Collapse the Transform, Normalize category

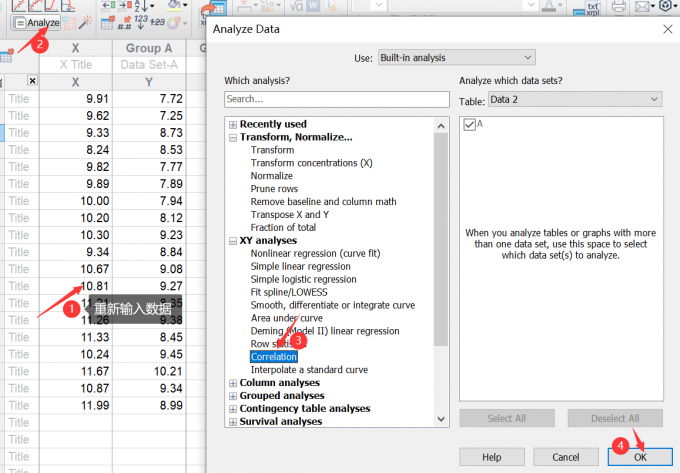tap(233, 138)
